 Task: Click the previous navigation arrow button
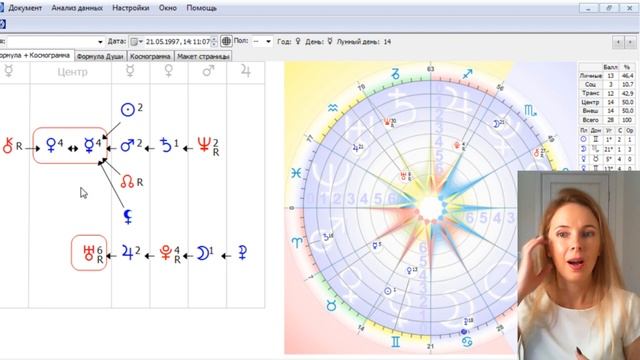tap(618, 42)
